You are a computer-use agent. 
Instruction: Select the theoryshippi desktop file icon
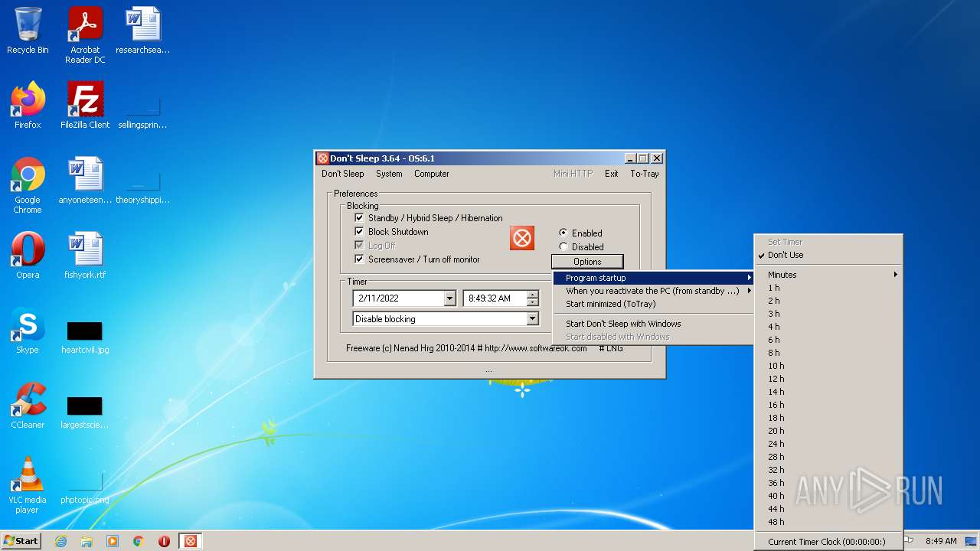point(143,187)
